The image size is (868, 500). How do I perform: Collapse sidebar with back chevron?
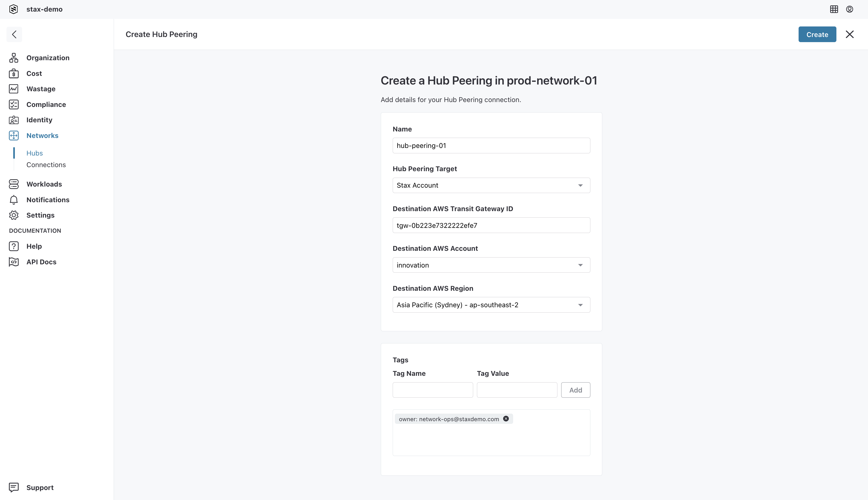(x=14, y=34)
